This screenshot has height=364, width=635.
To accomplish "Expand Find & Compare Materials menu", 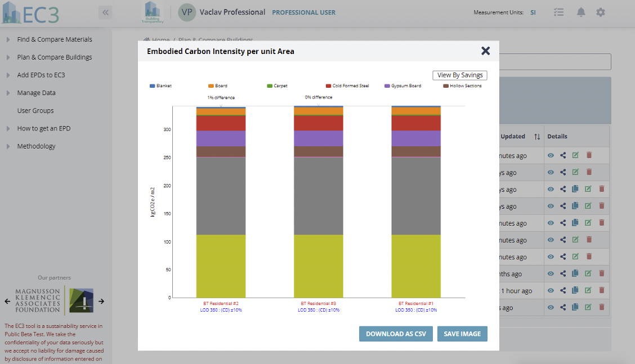I will tap(55, 39).
